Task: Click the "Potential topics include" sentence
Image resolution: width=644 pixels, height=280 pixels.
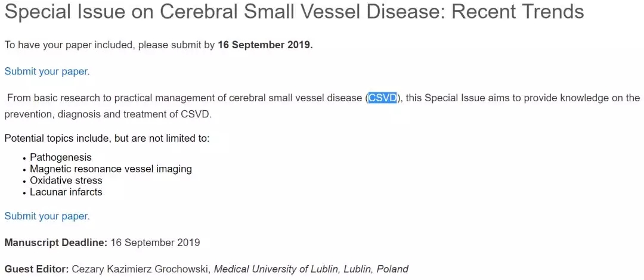Action: click(107, 138)
